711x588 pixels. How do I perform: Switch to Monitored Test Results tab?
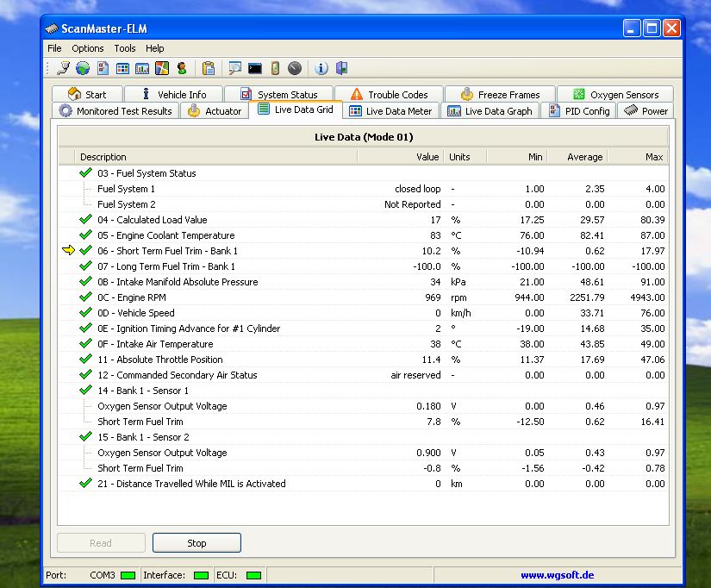(x=115, y=110)
